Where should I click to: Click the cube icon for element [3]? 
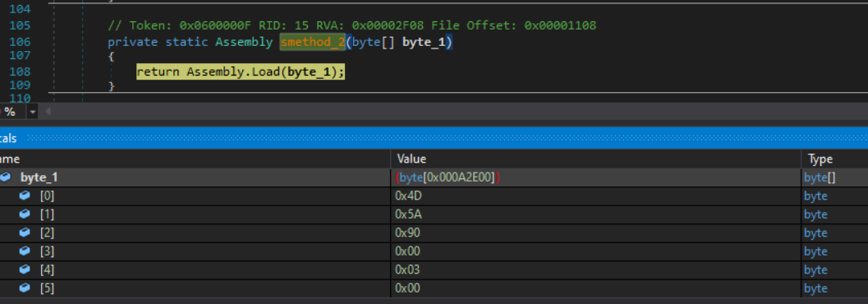(25, 251)
